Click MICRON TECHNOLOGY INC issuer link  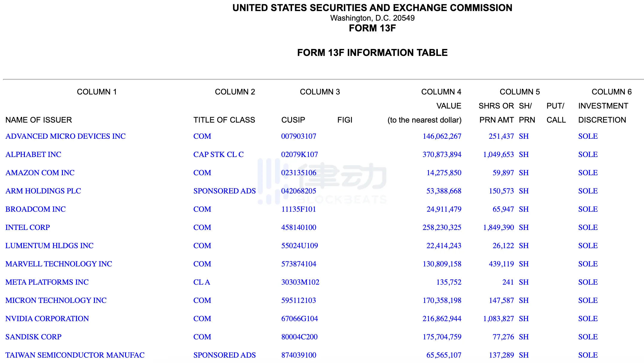(x=56, y=301)
